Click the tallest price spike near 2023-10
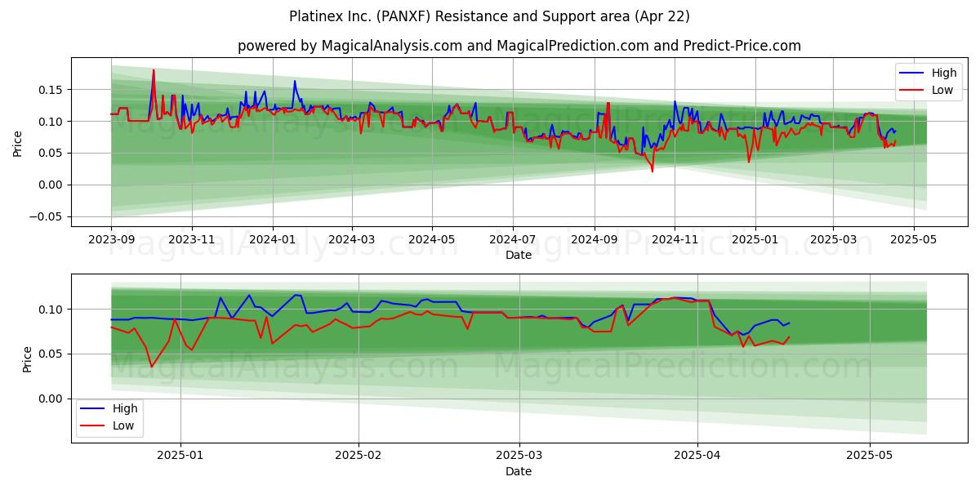 [x=153, y=70]
